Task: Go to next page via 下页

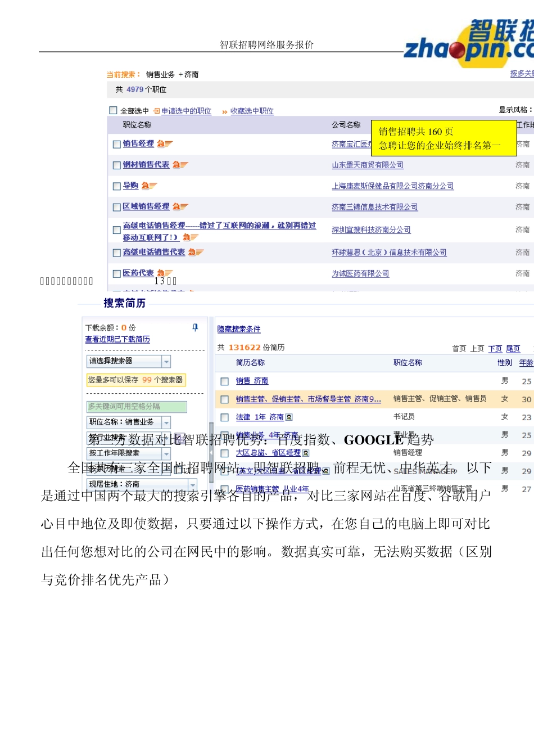Action: click(x=495, y=349)
